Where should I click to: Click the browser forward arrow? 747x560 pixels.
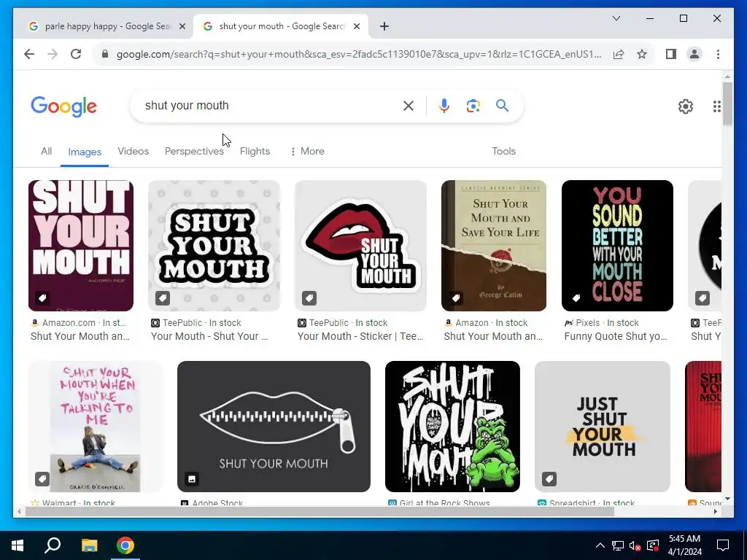tap(53, 54)
